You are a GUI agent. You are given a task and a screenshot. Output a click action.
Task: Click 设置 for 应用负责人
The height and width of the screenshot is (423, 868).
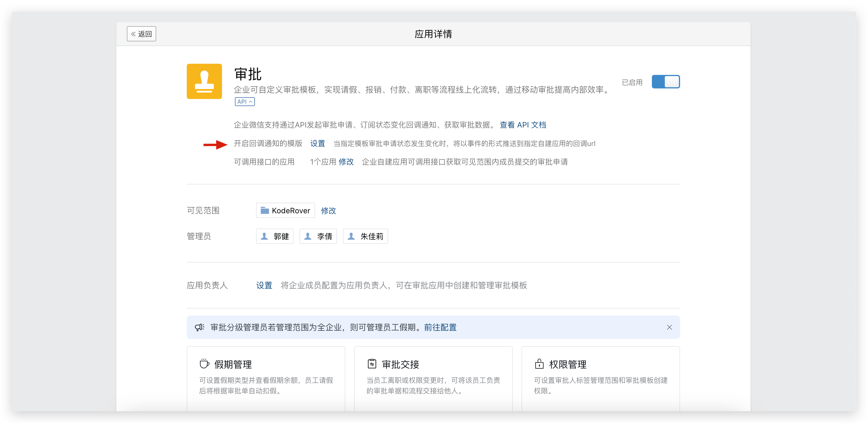pyautogui.click(x=264, y=286)
